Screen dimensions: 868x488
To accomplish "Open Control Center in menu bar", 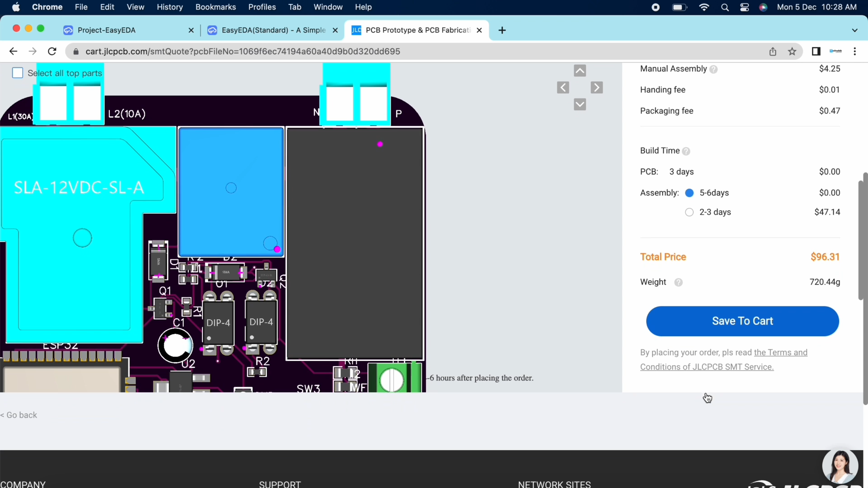I will pos(744,7).
